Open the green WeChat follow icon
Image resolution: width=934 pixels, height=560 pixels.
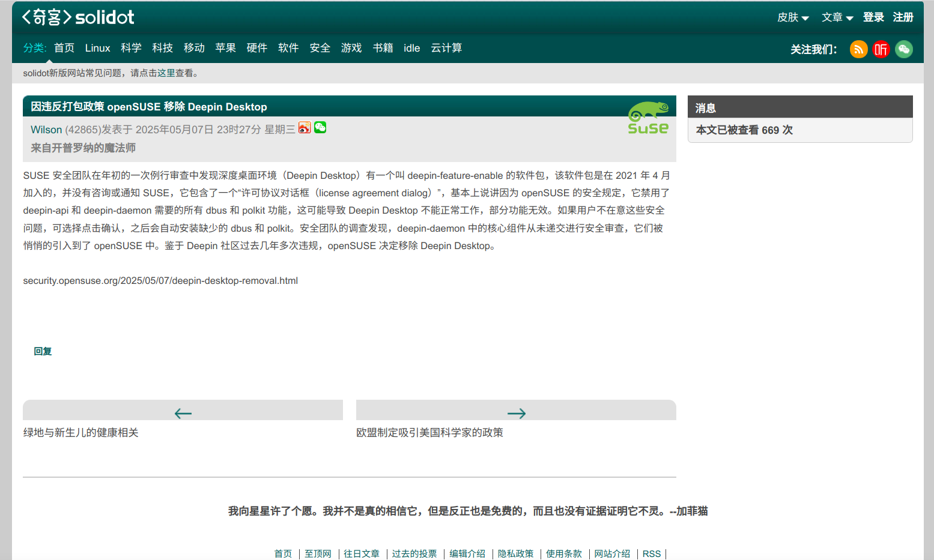pos(904,49)
